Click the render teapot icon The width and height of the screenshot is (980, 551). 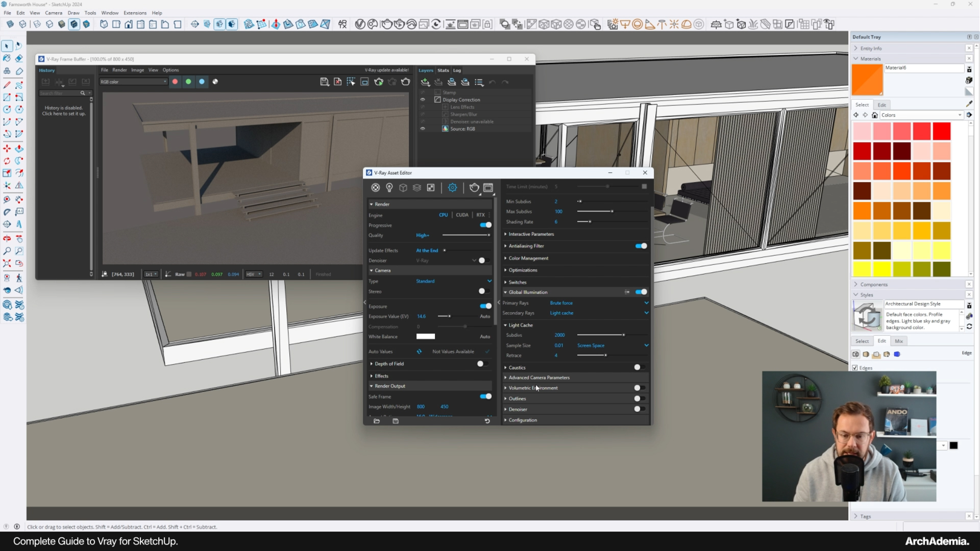click(x=474, y=188)
